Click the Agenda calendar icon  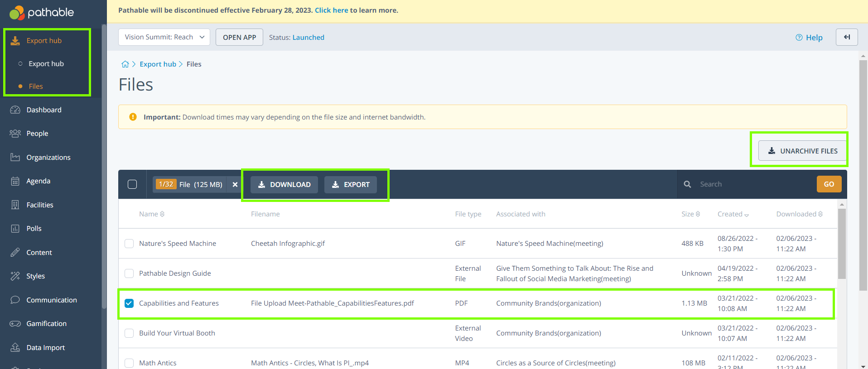(x=15, y=181)
